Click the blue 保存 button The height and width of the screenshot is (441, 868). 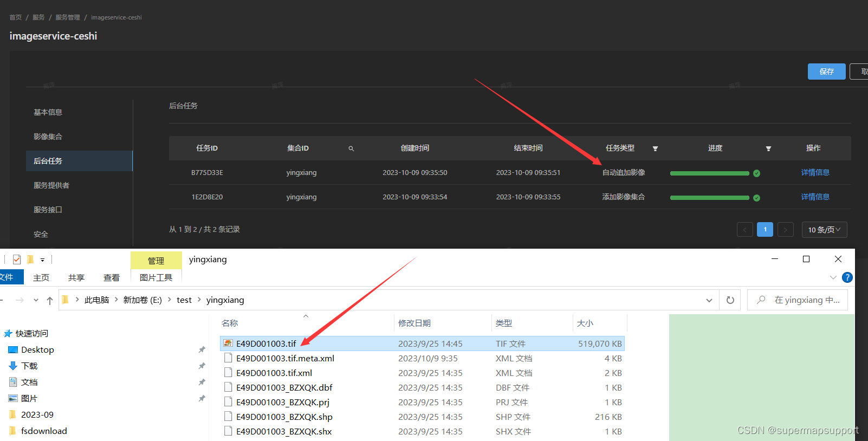826,72
